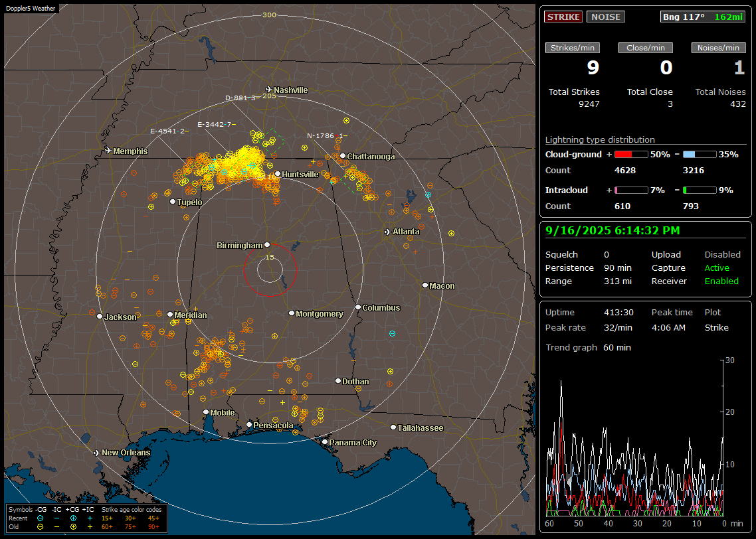
Task: Click the negative intracloud green percentage bar
Action: (x=700, y=191)
